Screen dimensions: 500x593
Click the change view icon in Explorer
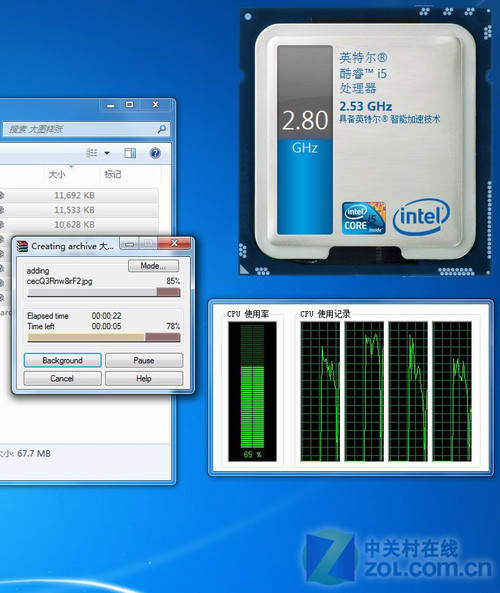(92, 153)
